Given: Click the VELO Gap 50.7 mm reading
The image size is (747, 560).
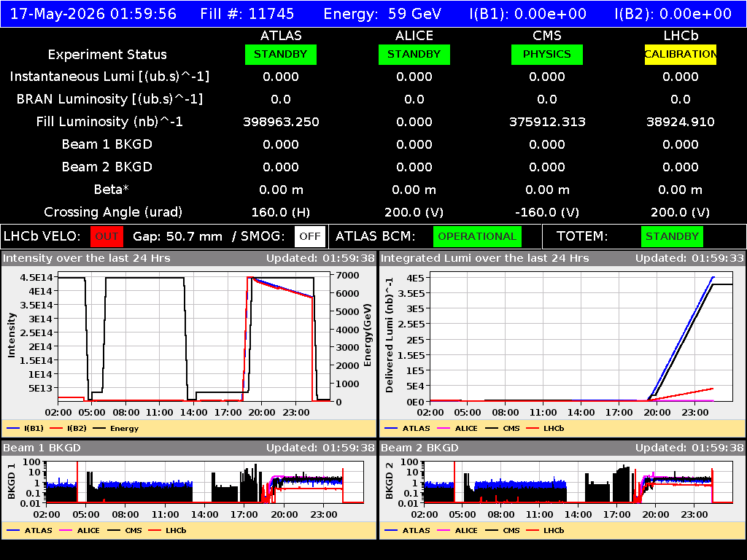Looking at the screenshot, I should tap(178, 237).
